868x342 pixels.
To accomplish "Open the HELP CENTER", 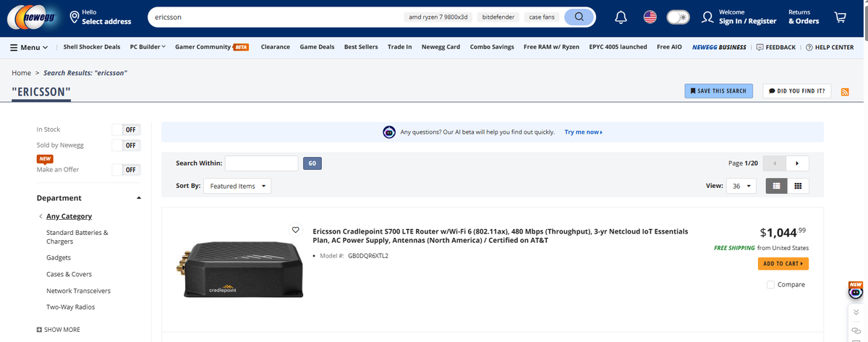I will point(829,47).
